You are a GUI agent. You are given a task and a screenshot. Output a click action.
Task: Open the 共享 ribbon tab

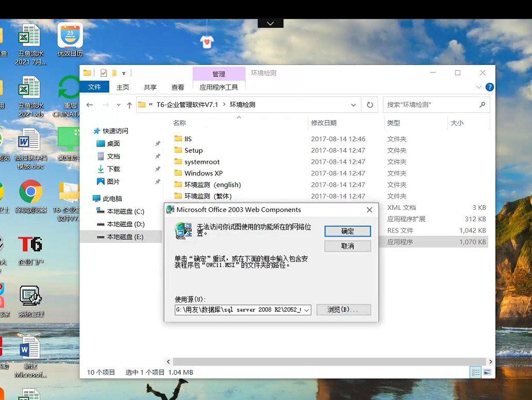pos(151,87)
